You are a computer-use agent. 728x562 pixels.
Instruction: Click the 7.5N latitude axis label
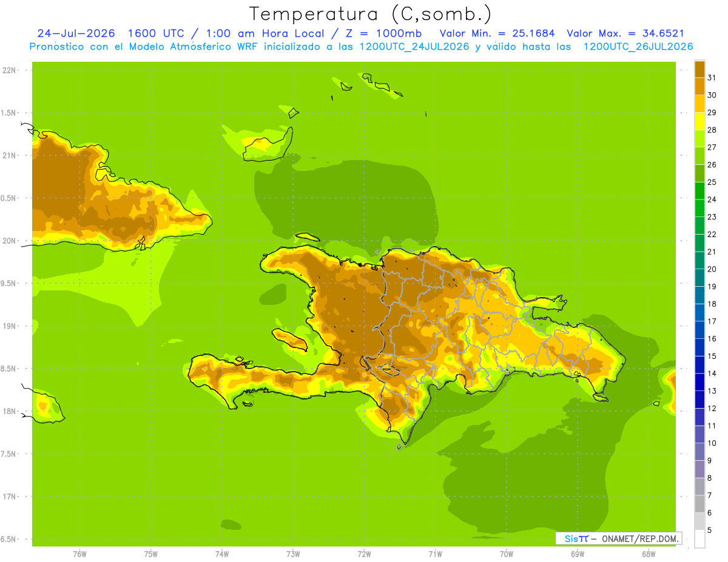9,453
